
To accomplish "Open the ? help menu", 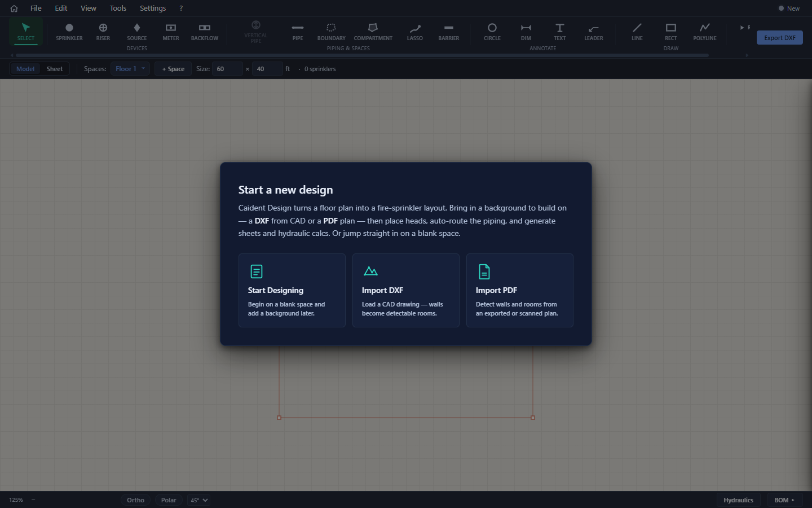I will 181,8.
